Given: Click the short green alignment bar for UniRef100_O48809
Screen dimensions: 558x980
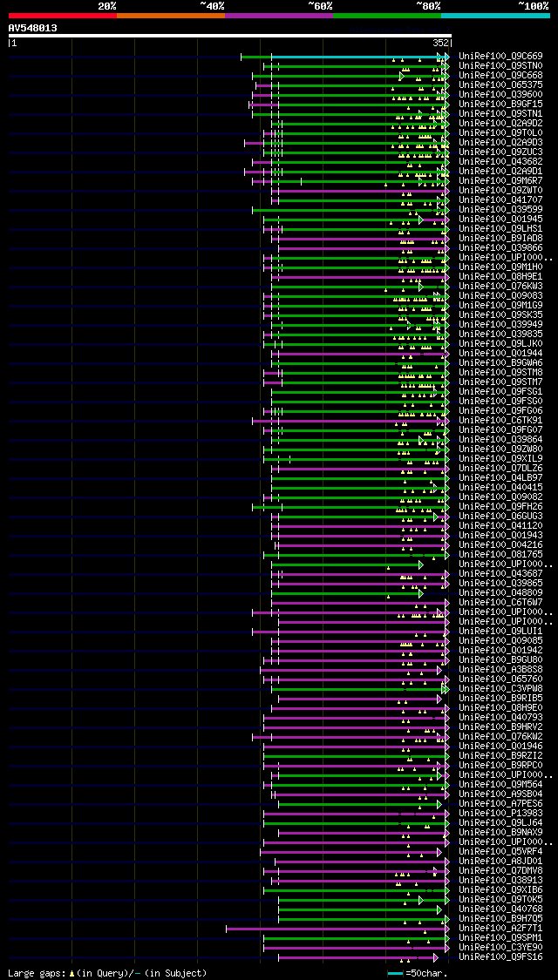Looking at the screenshot, I should (x=346, y=593).
